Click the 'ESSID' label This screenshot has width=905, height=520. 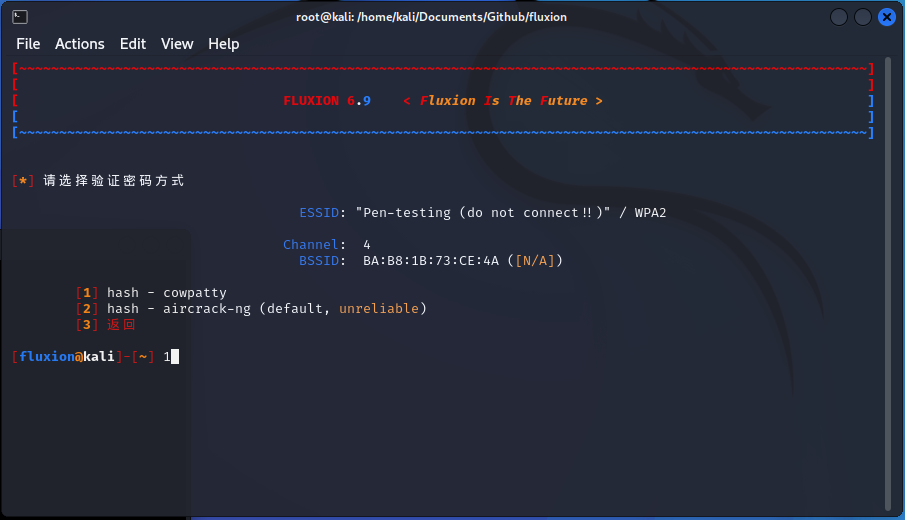[x=319, y=212]
